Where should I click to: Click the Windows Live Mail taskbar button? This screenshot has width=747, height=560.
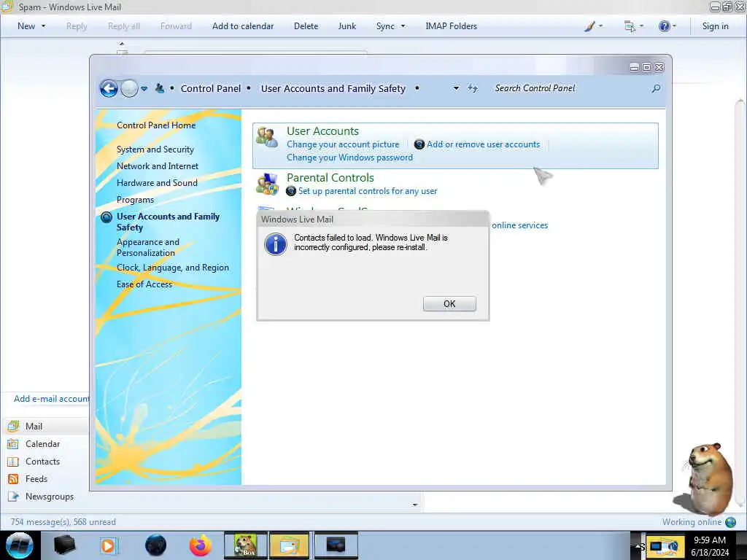click(x=290, y=545)
